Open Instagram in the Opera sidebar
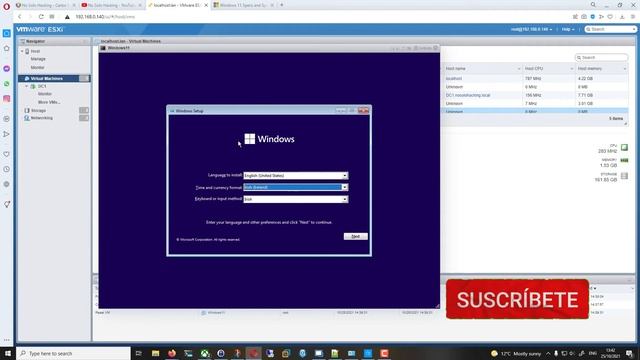 7,99
